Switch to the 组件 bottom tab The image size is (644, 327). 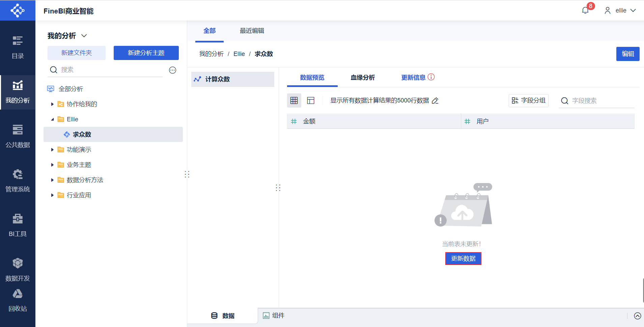tap(274, 316)
